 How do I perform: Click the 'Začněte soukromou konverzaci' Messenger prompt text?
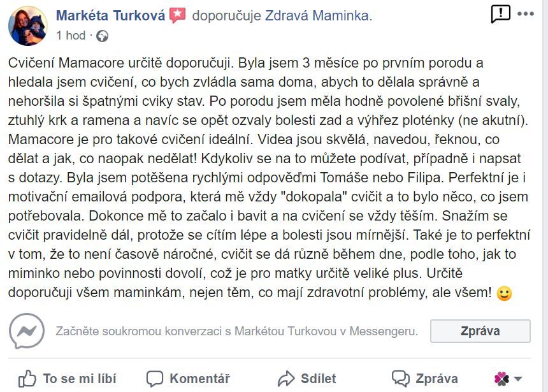[236, 331]
